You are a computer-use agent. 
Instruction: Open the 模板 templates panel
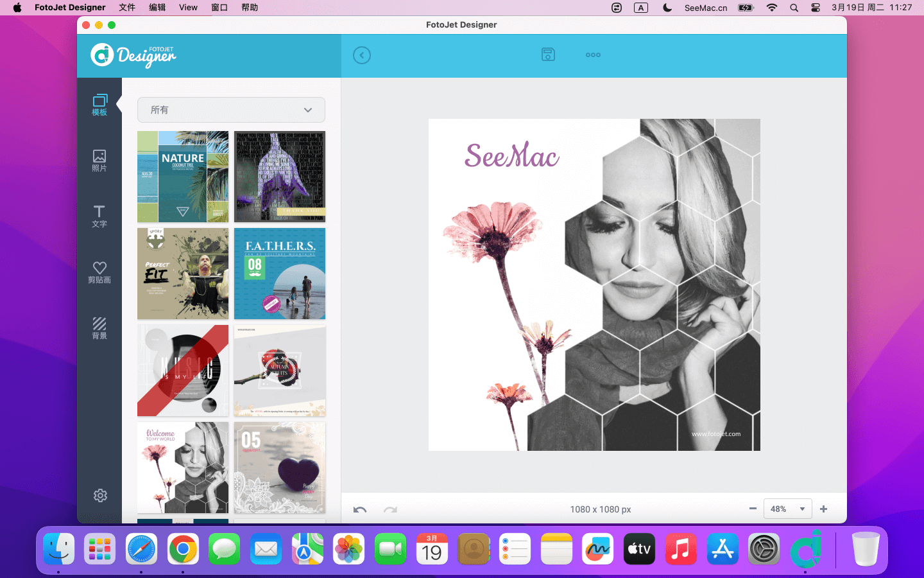tap(99, 105)
